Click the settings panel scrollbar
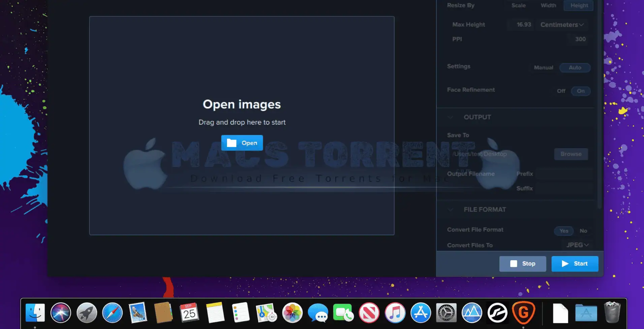Viewport: 644px width, 329px height. pyautogui.click(x=599, y=104)
